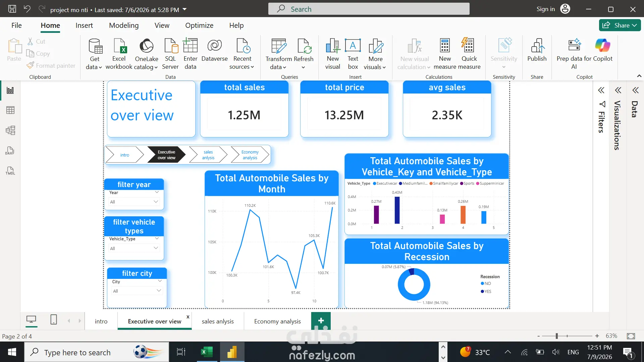Click Sign in
Viewport: 644px width, 362px height.
(x=546, y=9)
